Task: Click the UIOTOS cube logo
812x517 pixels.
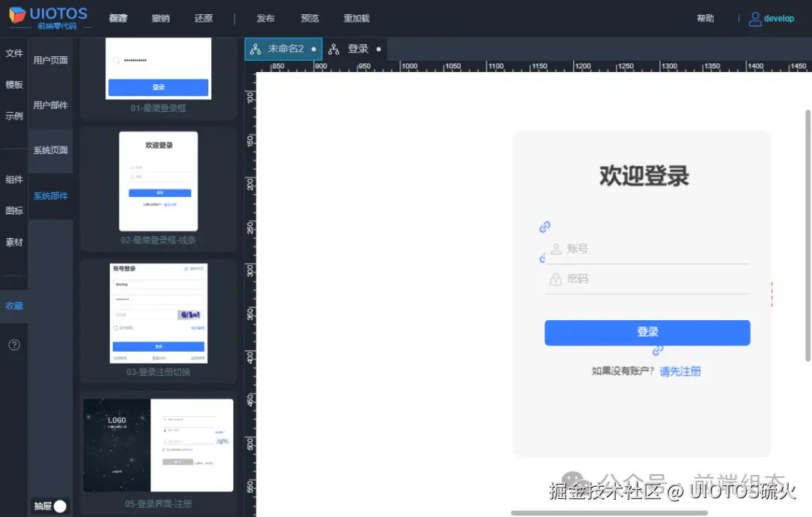Action: click(x=17, y=17)
